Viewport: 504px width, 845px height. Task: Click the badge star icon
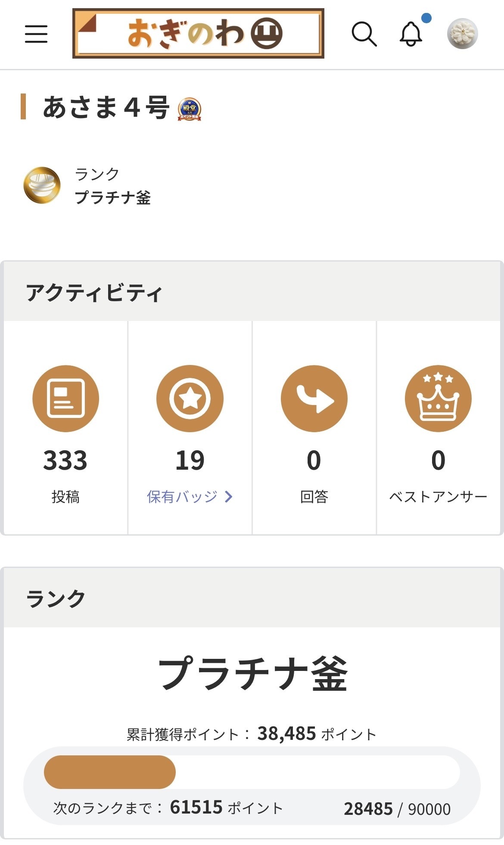190,398
